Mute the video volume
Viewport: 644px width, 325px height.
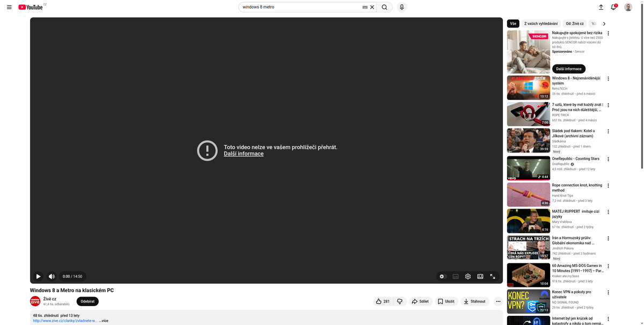tap(51, 276)
